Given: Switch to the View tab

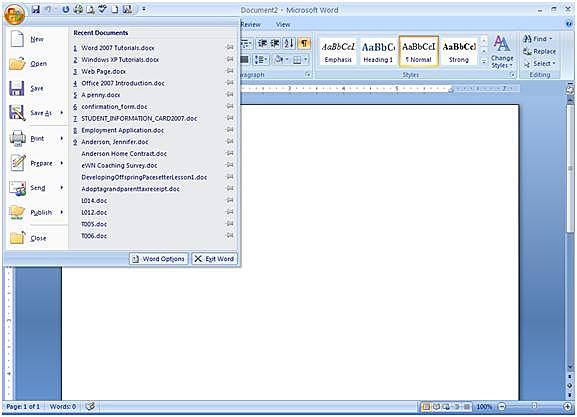Looking at the screenshot, I should 283,24.
